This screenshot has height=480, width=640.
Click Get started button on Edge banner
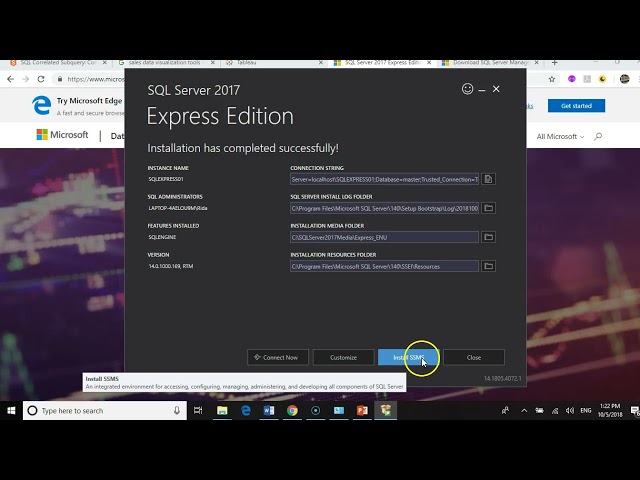[x=576, y=106]
